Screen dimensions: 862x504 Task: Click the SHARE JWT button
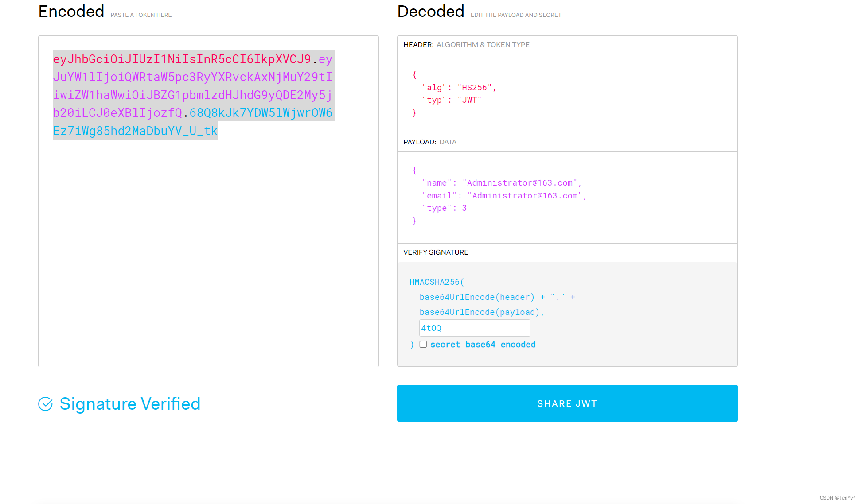[x=567, y=403]
